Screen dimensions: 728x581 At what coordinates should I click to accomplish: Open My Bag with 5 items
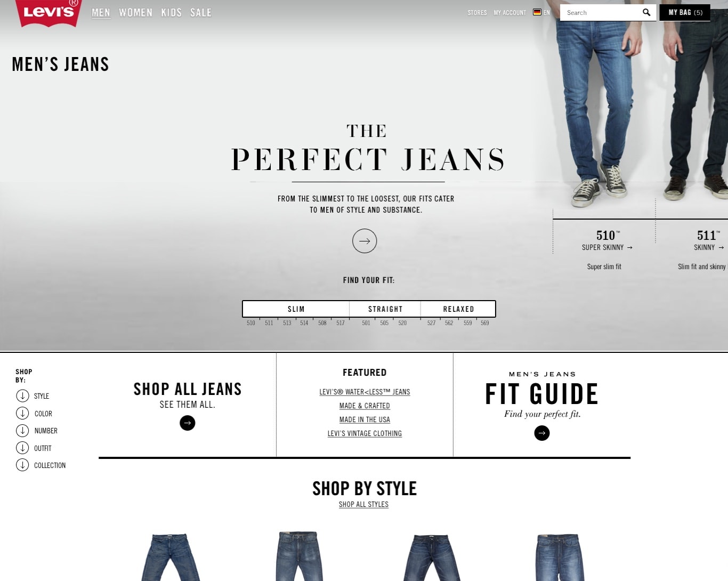685,12
